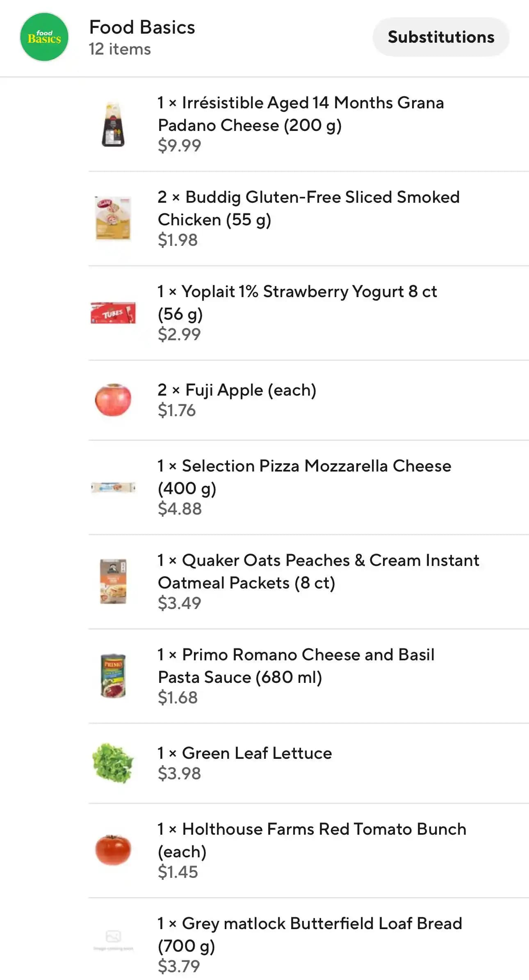Select the Holthouse Farms Red Tomato item
Screen dimensions: 529x980
point(312,840)
